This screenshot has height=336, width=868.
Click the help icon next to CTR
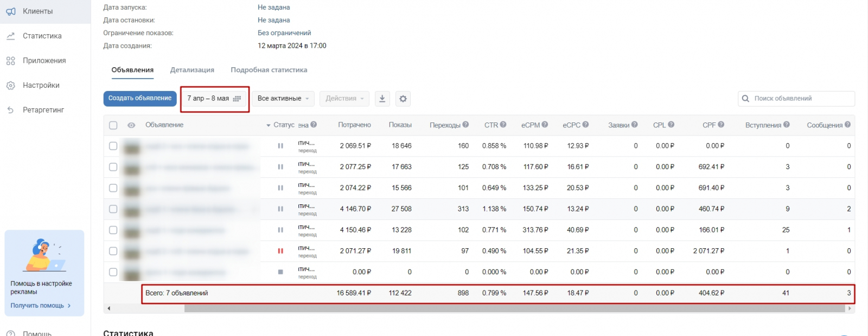[x=503, y=125]
